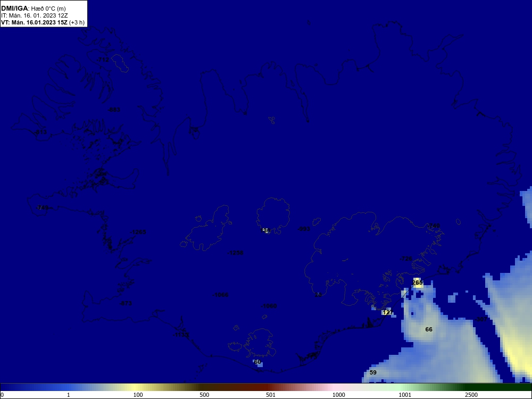
Task: Click the map value -307
Action: click(481, 319)
